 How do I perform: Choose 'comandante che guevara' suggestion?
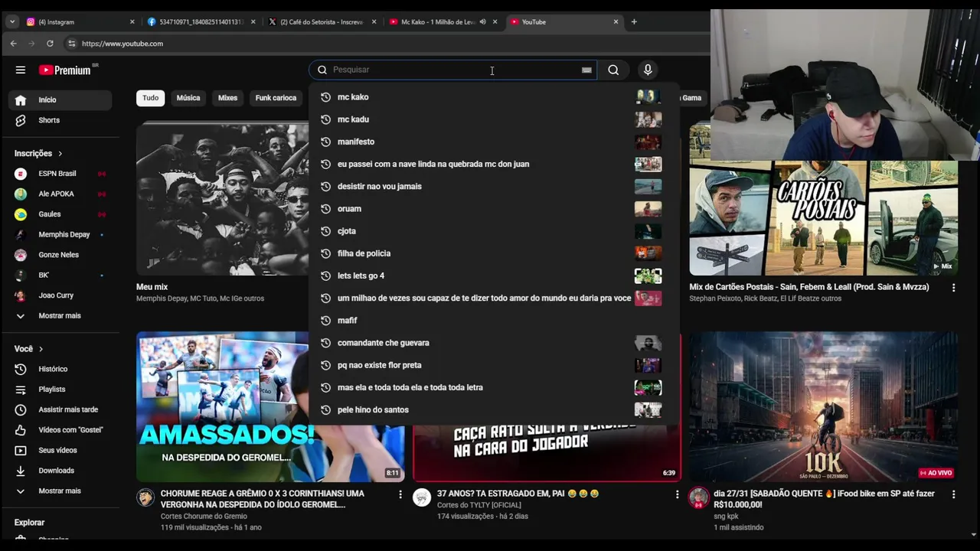point(494,343)
